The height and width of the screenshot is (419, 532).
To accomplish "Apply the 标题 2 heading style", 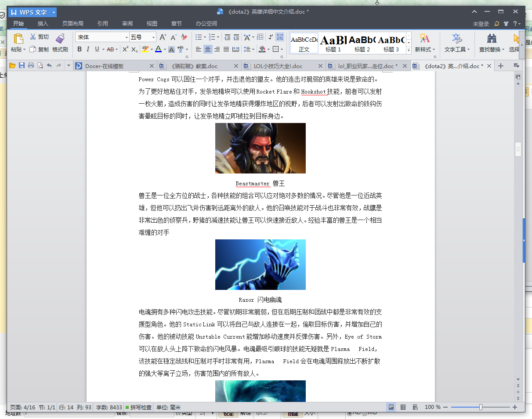I will click(x=362, y=43).
